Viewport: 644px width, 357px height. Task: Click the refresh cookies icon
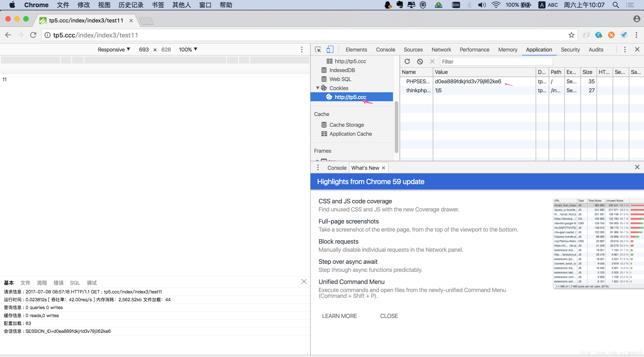408,62
